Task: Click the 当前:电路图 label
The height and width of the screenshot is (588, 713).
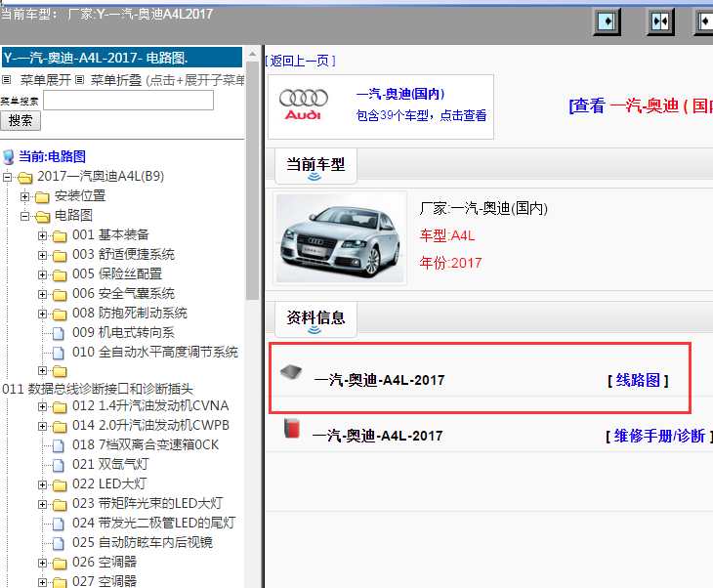Action: tap(52, 157)
